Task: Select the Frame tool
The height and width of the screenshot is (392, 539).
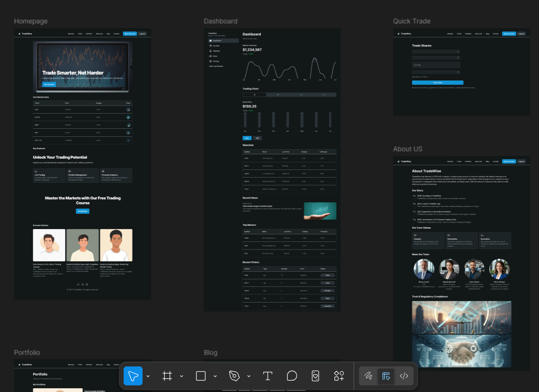Action: [167, 376]
